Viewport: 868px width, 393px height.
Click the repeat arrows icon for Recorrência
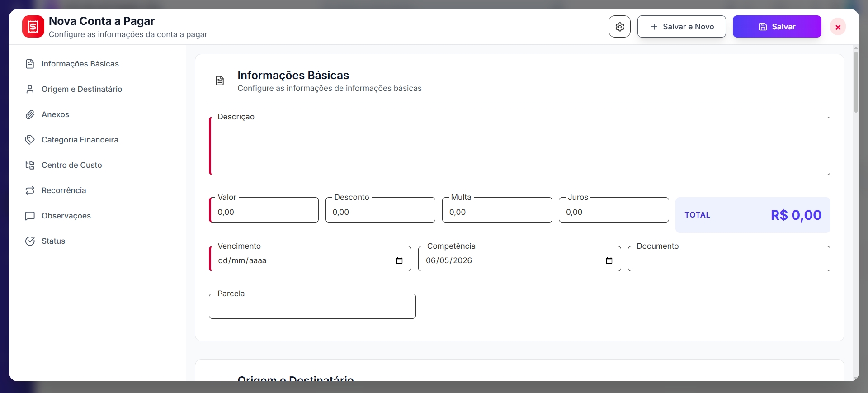(x=30, y=190)
